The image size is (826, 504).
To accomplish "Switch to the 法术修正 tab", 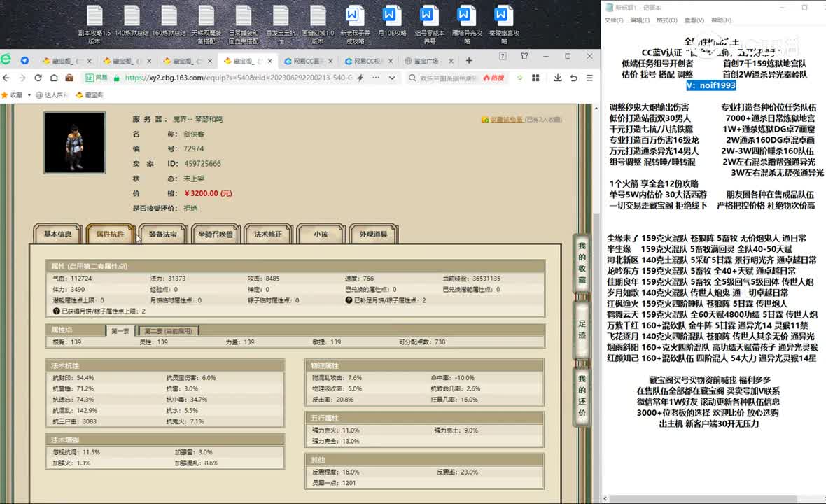I will pyautogui.click(x=268, y=234).
